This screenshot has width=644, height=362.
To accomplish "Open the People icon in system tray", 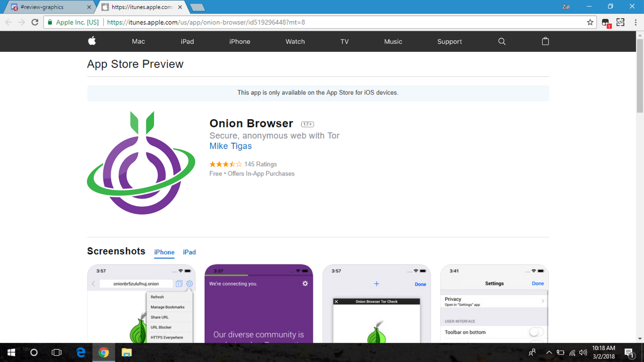I will (532, 352).
